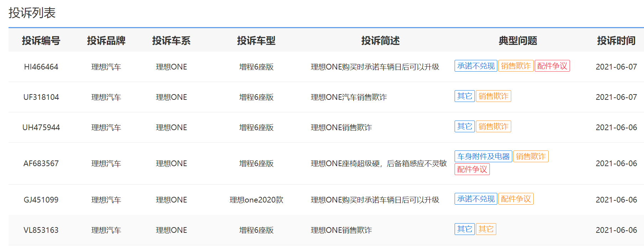Open complaint number GJ451099

click(41, 200)
